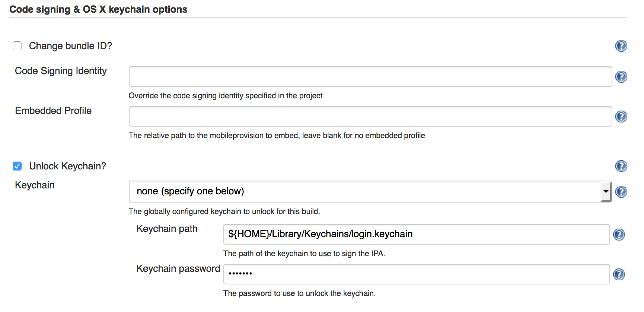Viewport: 644px width, 312px height.
Task: Open help for Change bundle ID option
Action: click(621, 46)
